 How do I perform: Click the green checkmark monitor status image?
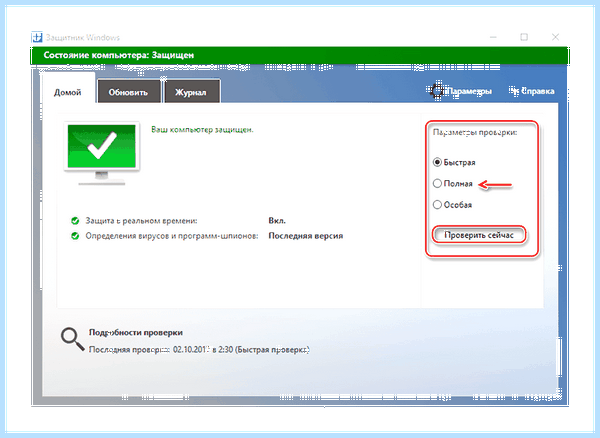point(101,153)
